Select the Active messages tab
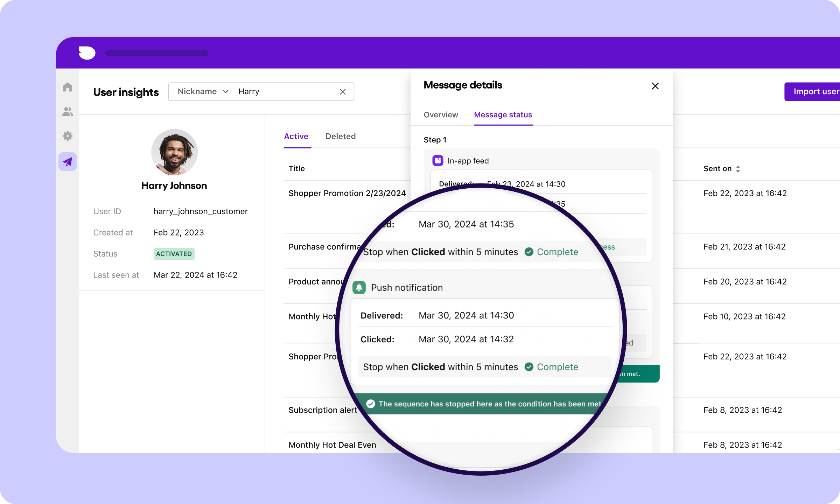 (x=296, y=136)
